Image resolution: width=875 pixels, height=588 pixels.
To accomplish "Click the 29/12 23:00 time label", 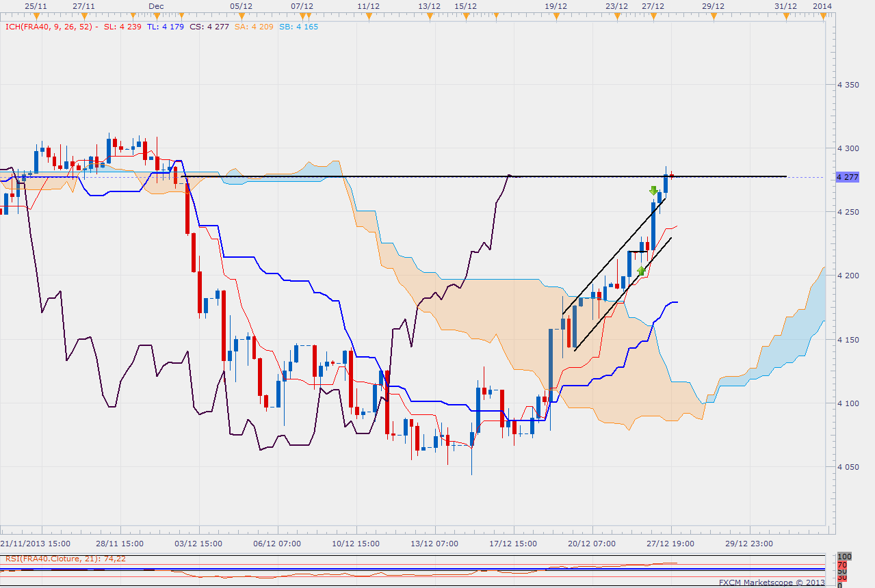I will (x=750, y=544).
